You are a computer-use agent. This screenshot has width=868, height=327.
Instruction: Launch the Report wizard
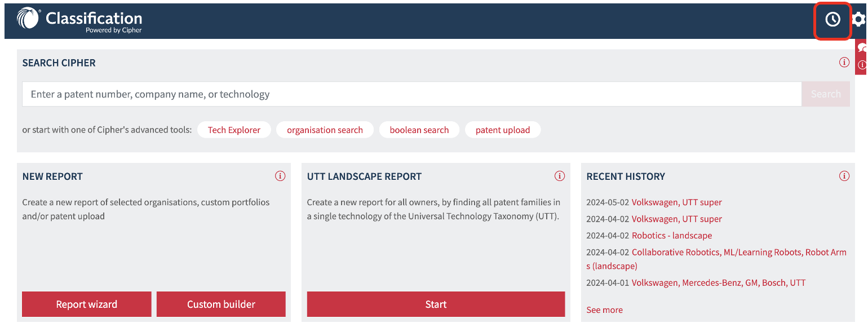tap(87, 304)
